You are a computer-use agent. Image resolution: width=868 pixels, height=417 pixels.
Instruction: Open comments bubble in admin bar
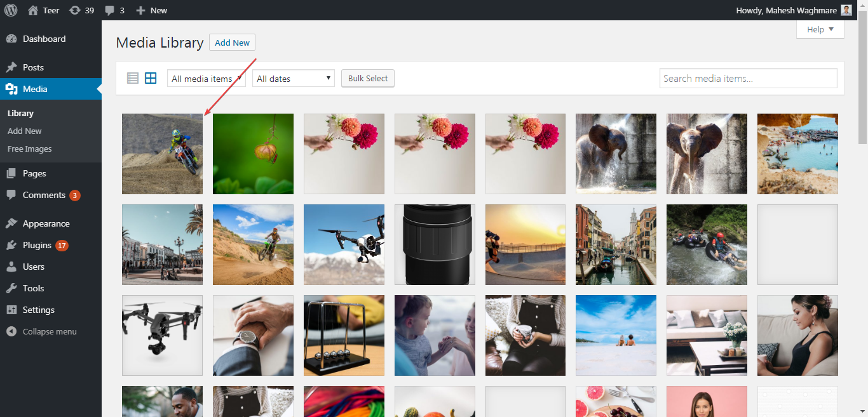click(110, 10)
